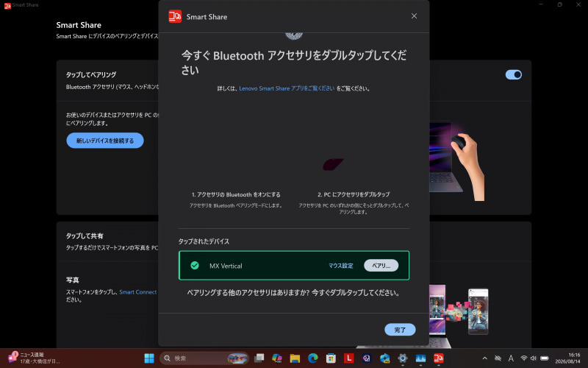
Task: Open Microsoft Store from the taskbar
Action: [331, 358]
